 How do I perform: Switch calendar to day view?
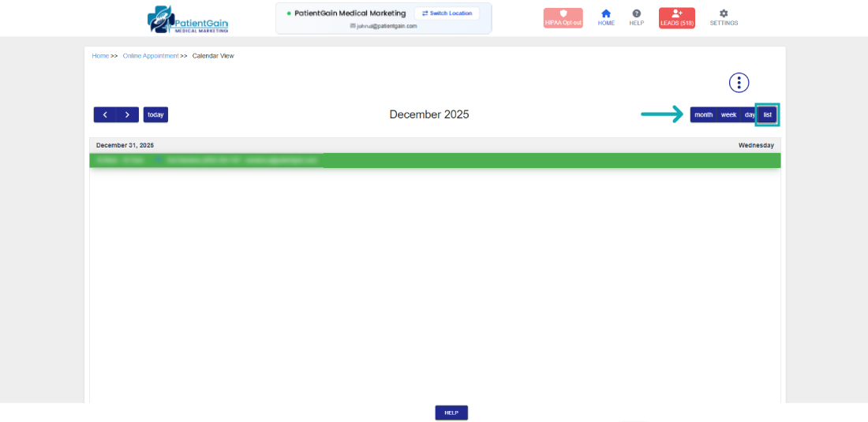click(749, 114)
